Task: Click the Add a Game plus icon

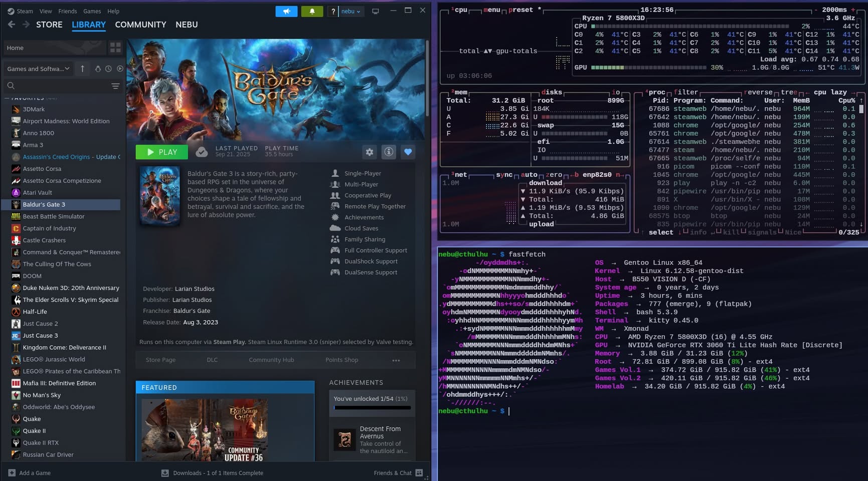Action: tap(12, 472)
